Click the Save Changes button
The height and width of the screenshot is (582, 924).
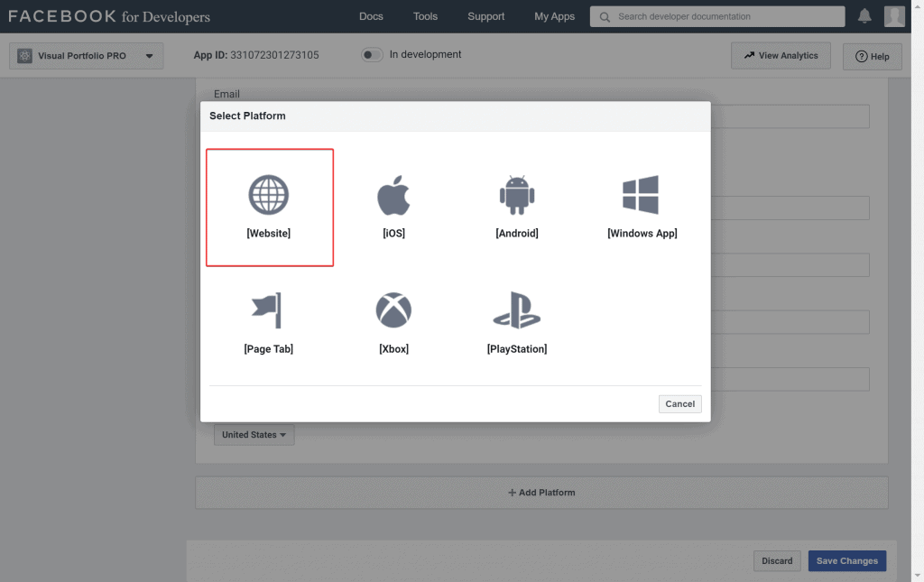point(846,560)
